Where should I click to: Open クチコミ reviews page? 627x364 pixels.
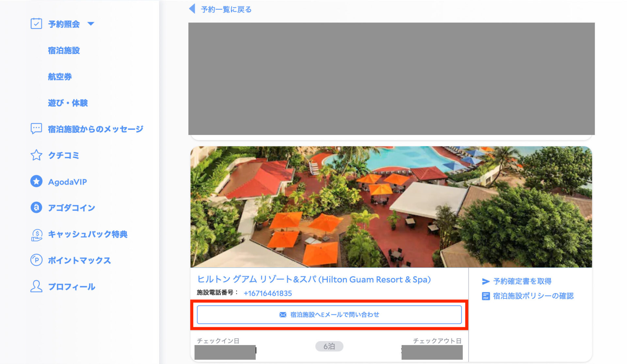(x=64, y=155)
